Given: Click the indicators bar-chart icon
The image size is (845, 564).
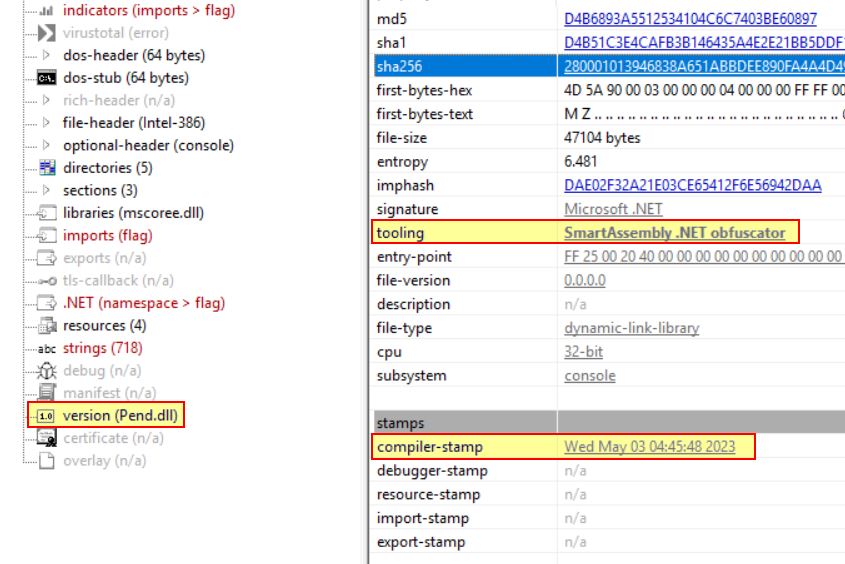Looking at the screenshot, I should click(46, 11).
